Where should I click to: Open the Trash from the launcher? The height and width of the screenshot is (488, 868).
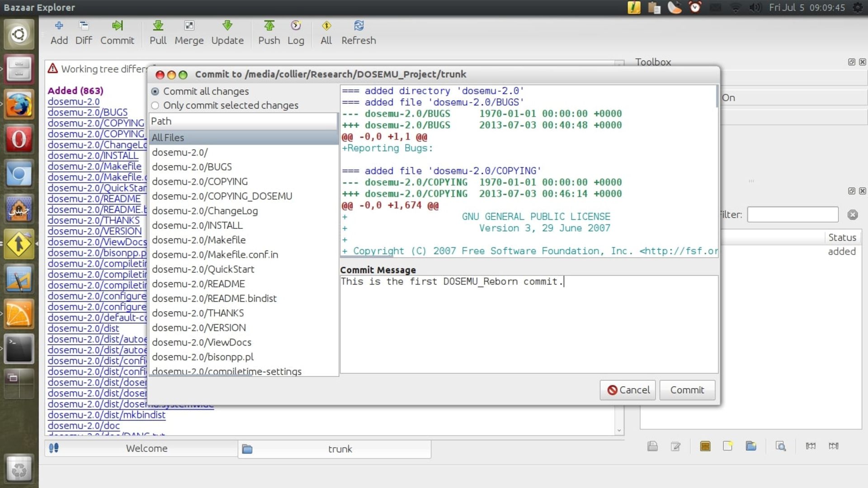(x=19, y=469)
